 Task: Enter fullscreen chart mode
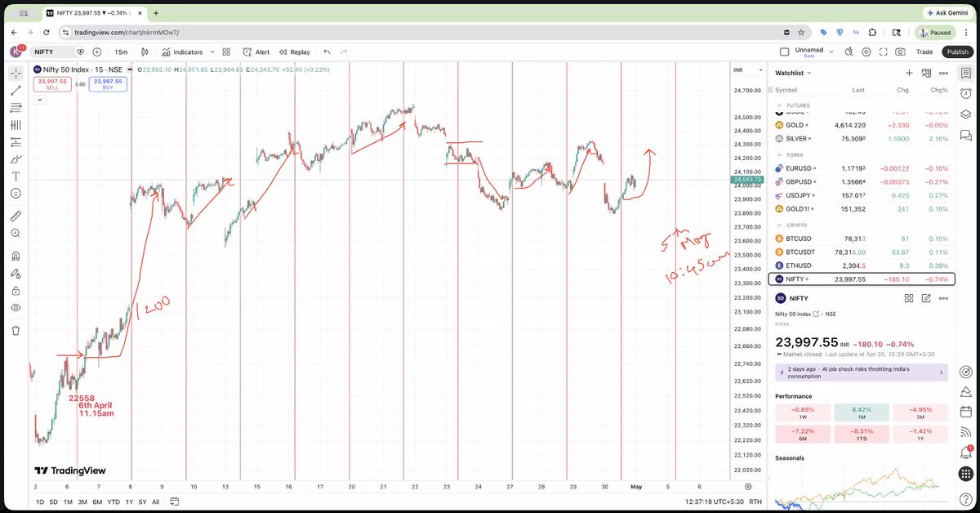click(883, 51)
